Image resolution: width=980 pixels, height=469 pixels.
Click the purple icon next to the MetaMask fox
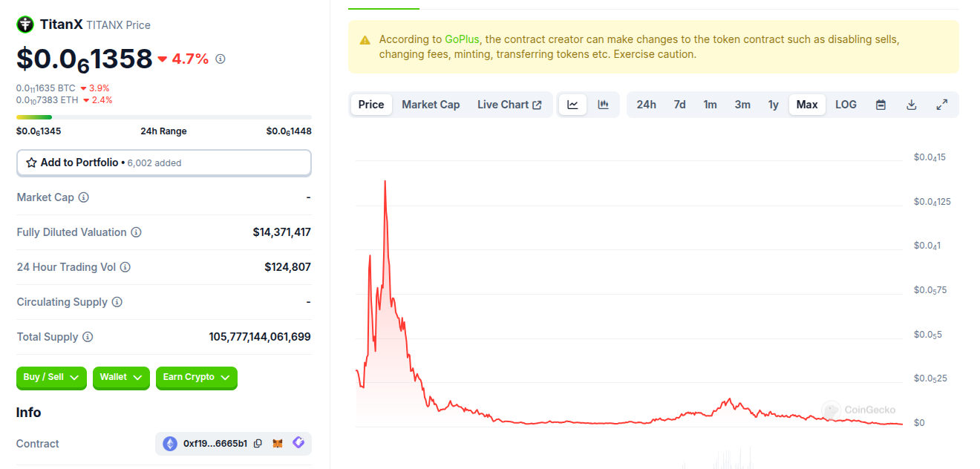click(298, 443)
